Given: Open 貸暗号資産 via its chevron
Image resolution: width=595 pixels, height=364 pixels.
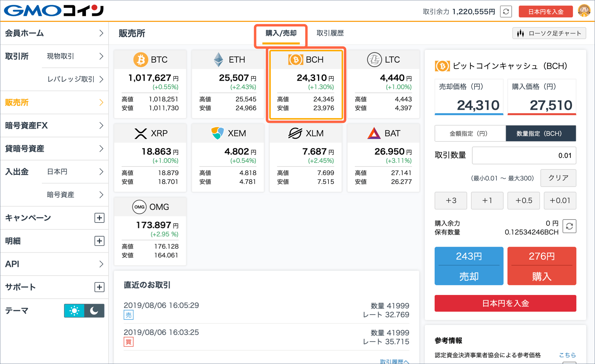Looking at the screenshot, I should pyautogui.click(x=101, y=149).
